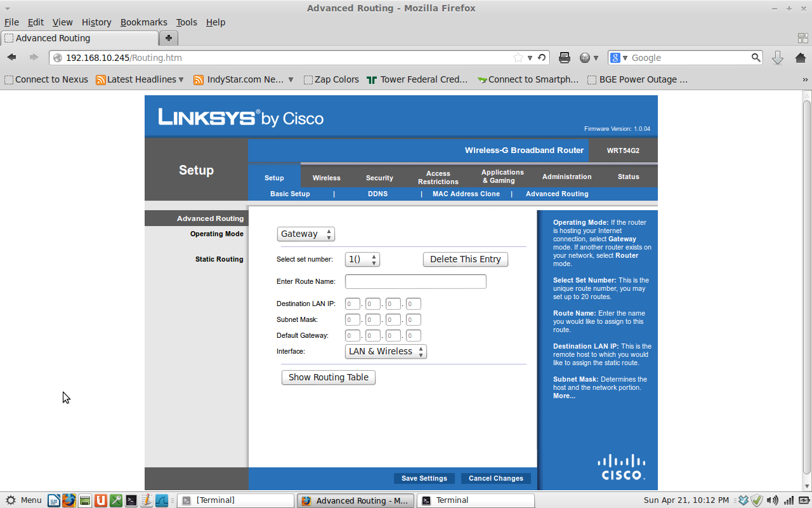
Task: Click the battery power tray icon
Action: 803,500
